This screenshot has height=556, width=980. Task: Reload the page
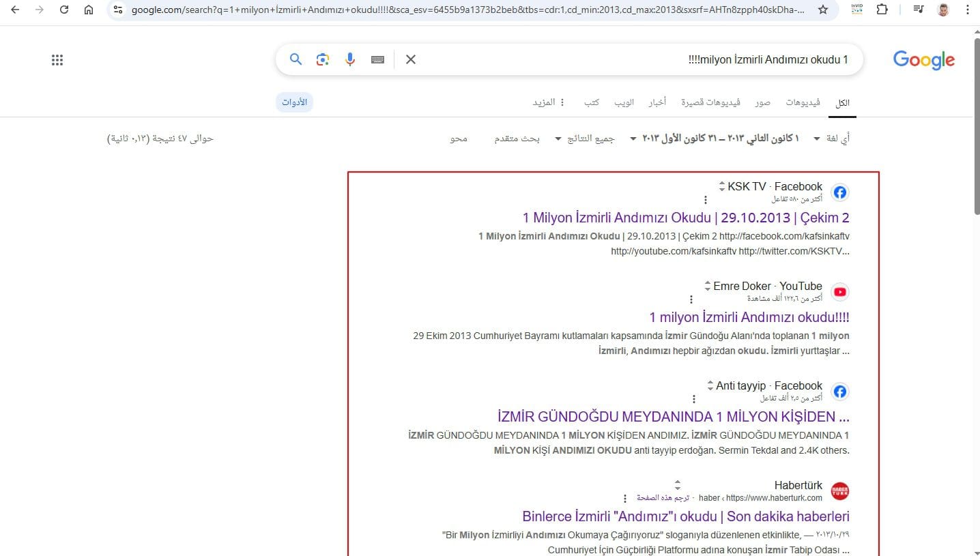[x=64, y=10]
